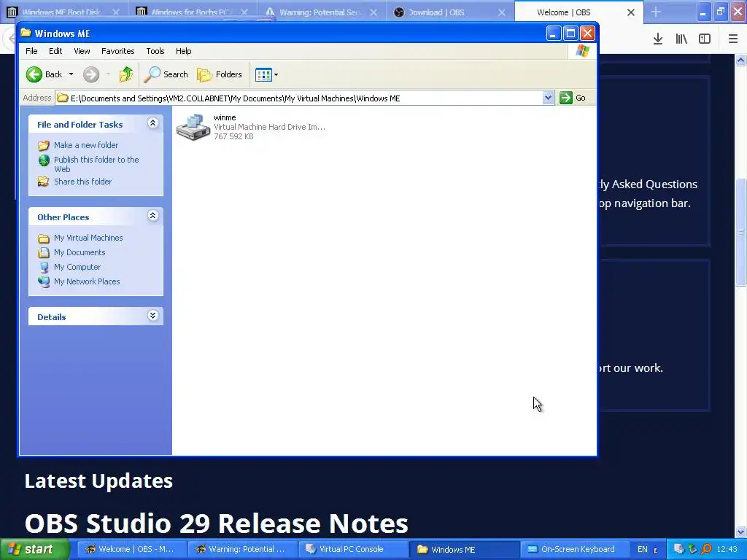Switch to Windows for Bochs browser tab

click(x=193, y=12)
